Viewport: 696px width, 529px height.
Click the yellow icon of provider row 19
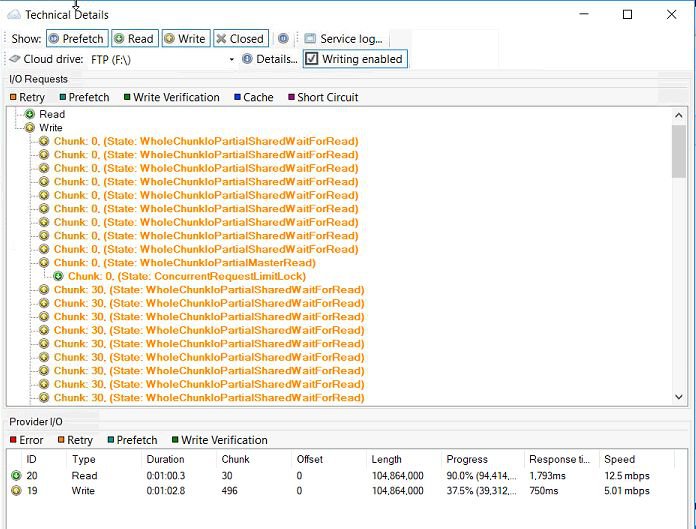point(16,491)
